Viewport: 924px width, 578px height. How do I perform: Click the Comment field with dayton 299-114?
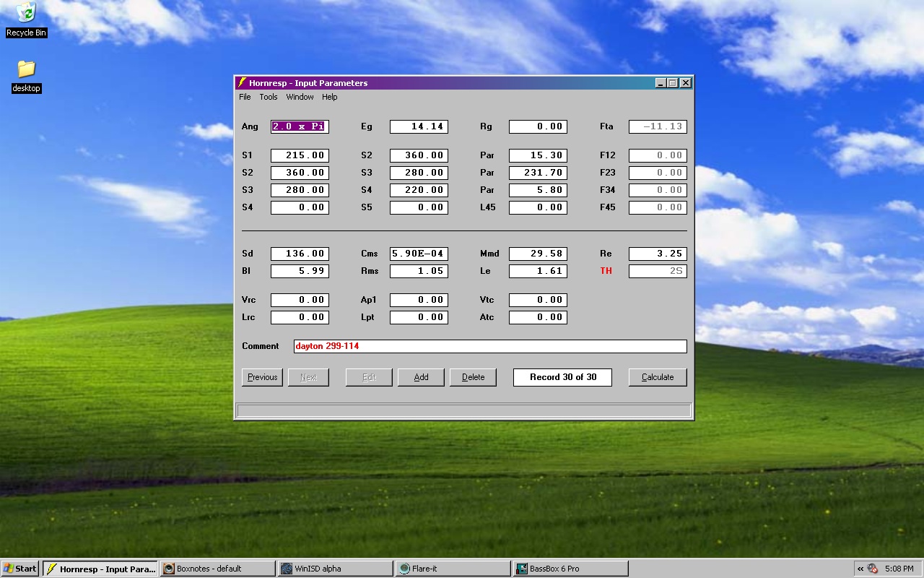click(x=490, y=346)
